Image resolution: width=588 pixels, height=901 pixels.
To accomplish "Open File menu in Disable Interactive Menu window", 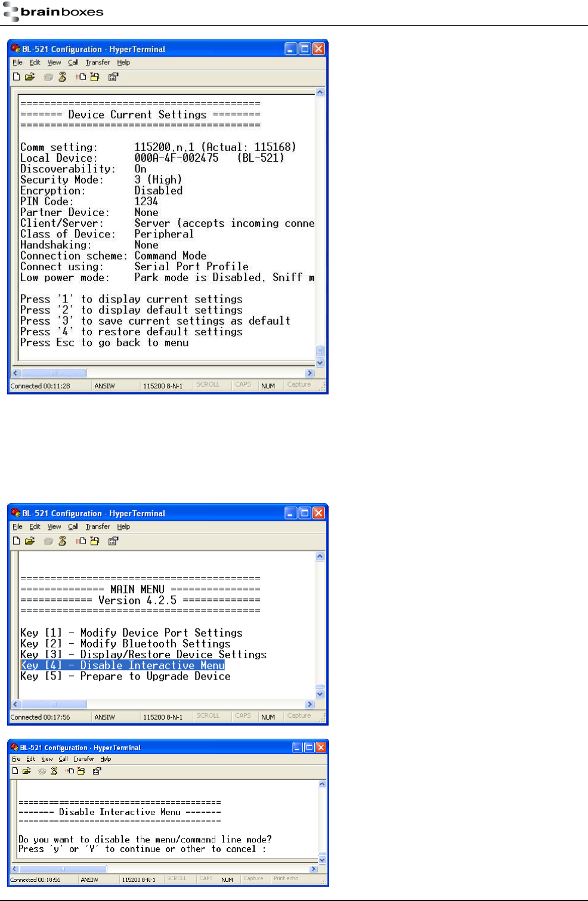I will point(16,759).
